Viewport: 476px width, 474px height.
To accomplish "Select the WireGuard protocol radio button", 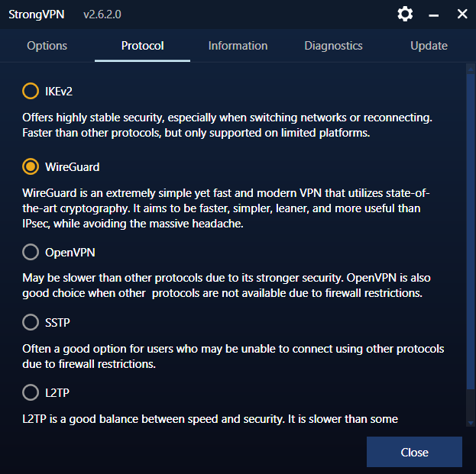I will pos(31,167).
